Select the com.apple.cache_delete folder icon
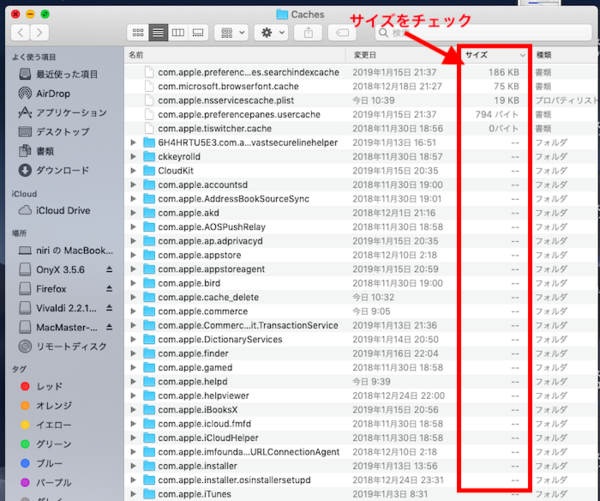This screenshot has width=600, height=501. (149, 297)
